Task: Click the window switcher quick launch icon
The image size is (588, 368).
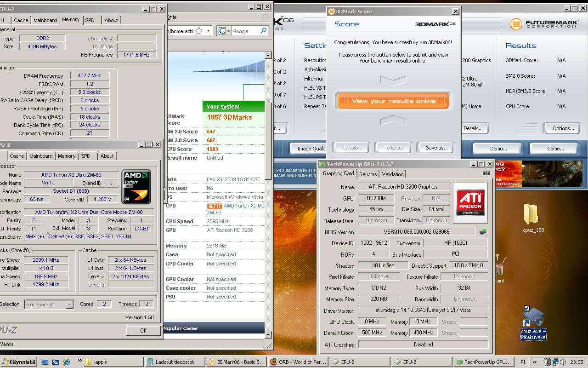Action: (x=56, y=362)
